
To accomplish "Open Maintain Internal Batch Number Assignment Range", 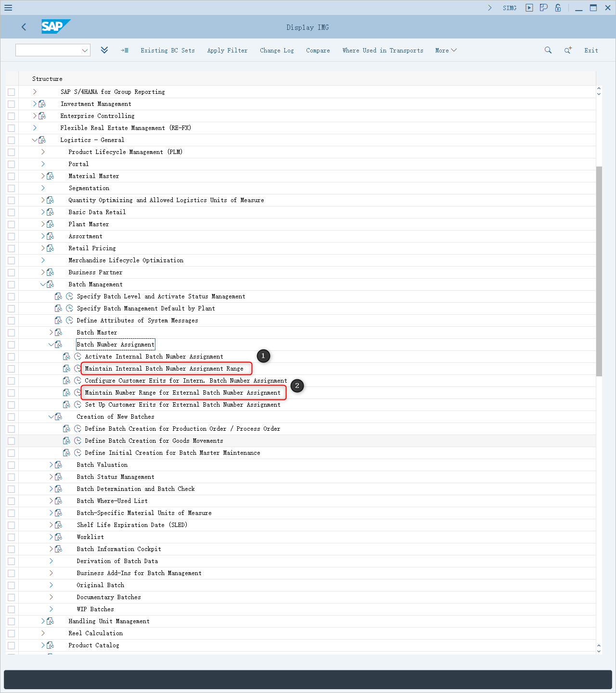I will (x=164, y=369).
